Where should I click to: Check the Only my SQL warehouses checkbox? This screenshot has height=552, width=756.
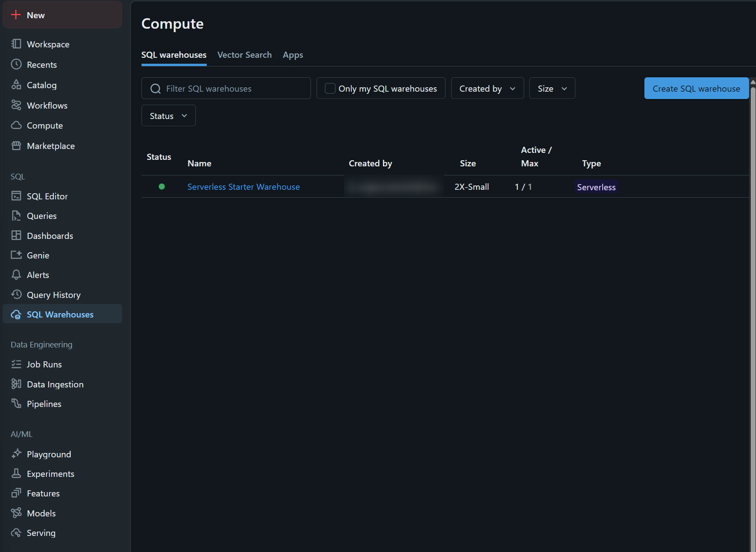(x=330, y=88)
